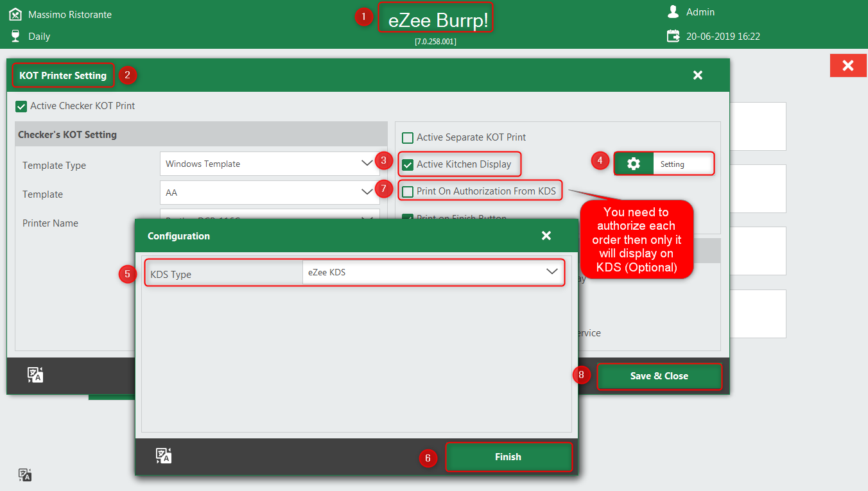Screen dimensions: 868x491
Task: Enable Print On Authorization From KDS
Action: 407,191
